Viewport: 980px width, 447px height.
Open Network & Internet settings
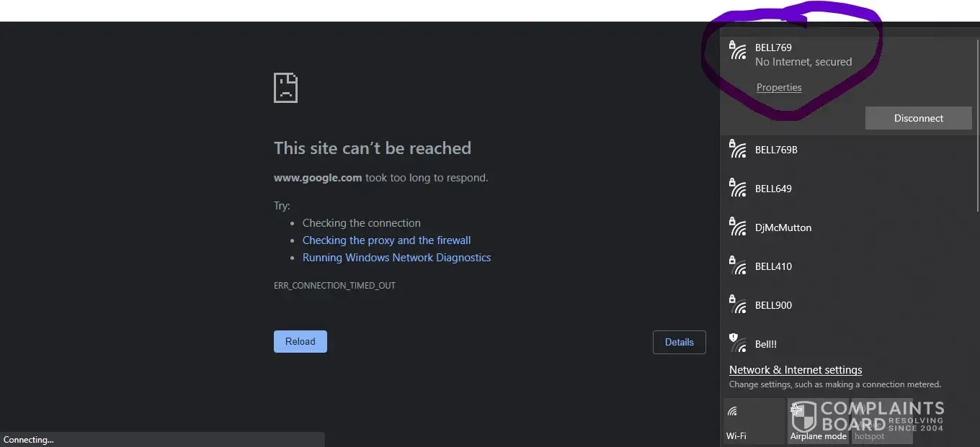[796, 370]
